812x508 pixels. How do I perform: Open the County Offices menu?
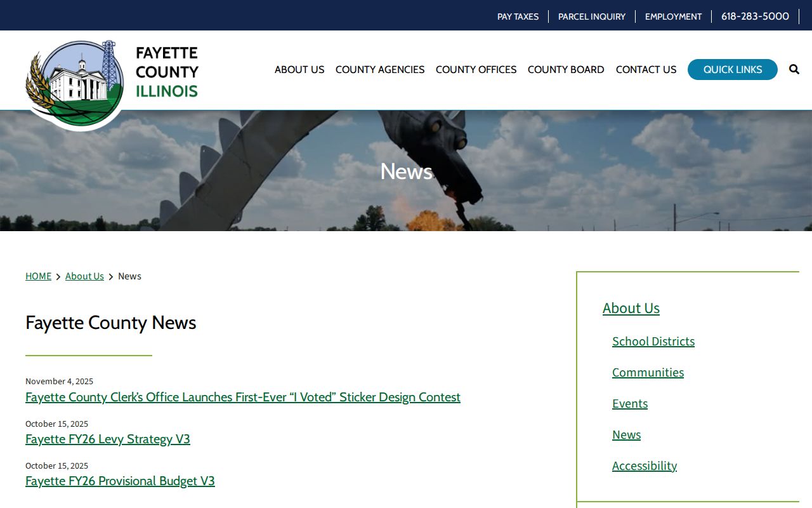tap(476, 69)
